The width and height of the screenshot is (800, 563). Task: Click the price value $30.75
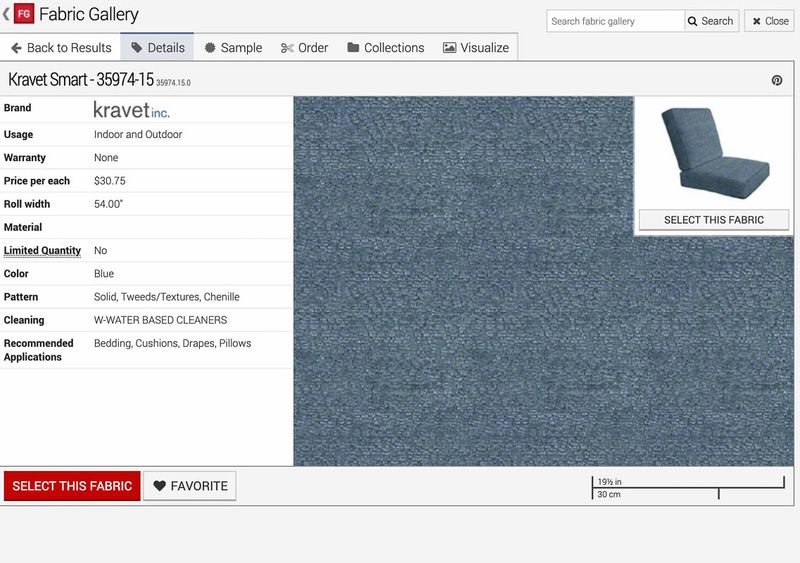(x=110, y=181)
